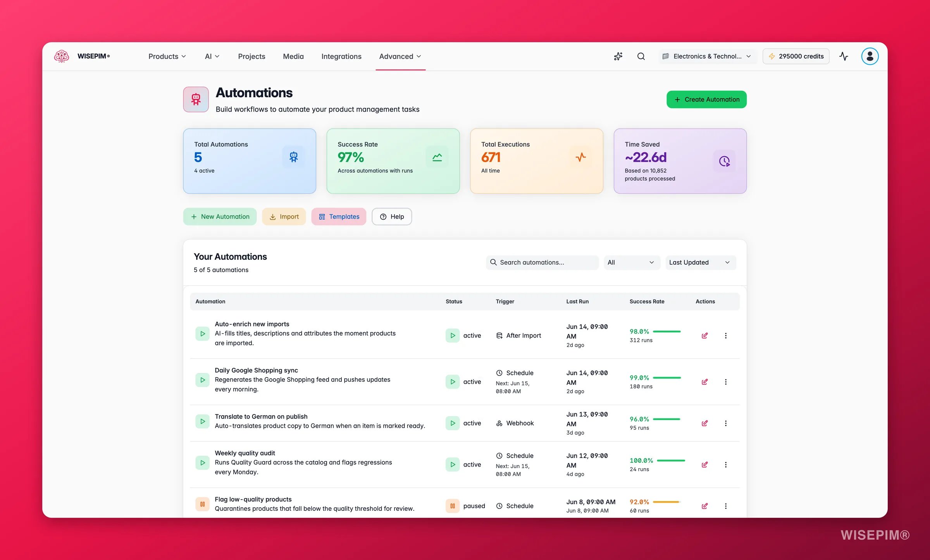Image resolution: width=930 pixels, height=560 pixels.
Task: Click the Import button
Action: 284,217
